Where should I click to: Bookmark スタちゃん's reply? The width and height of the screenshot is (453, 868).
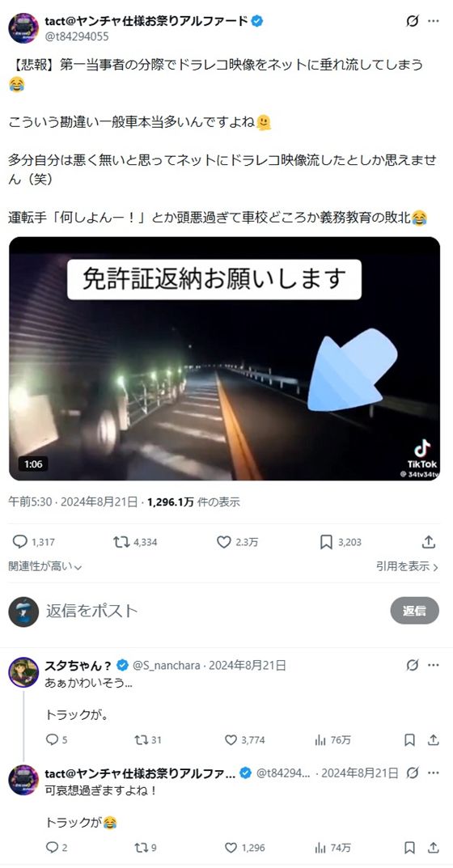(409, 740)
